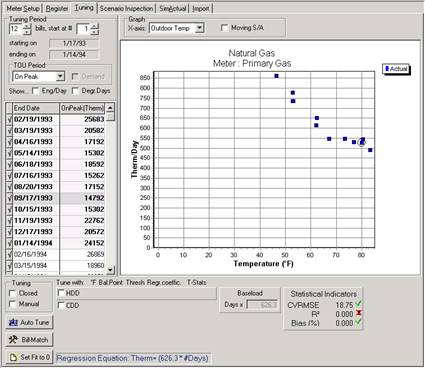
Task: Toggle checkmark for 05/14/1993 bill
Action: 9,153
